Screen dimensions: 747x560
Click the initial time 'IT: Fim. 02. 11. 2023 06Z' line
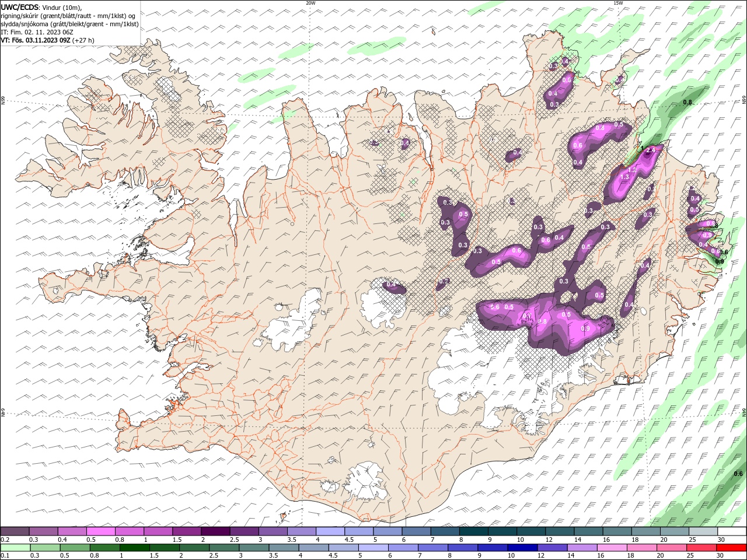[37, 32]
